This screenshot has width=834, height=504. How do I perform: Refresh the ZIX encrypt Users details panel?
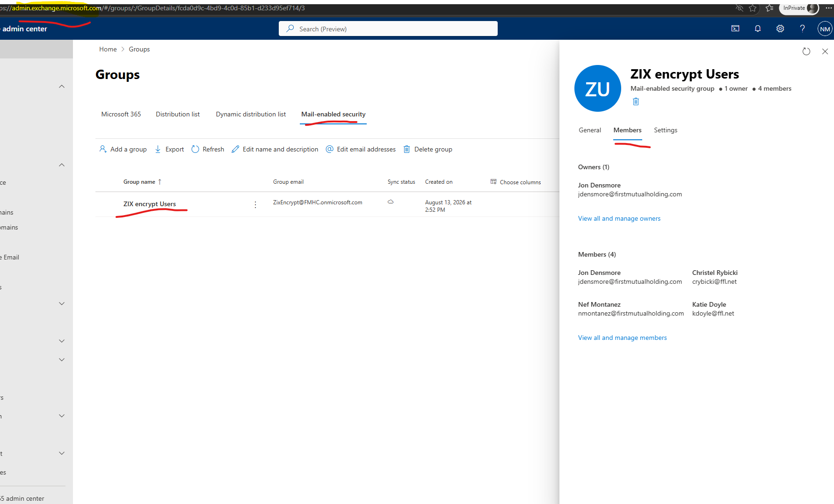806,51
